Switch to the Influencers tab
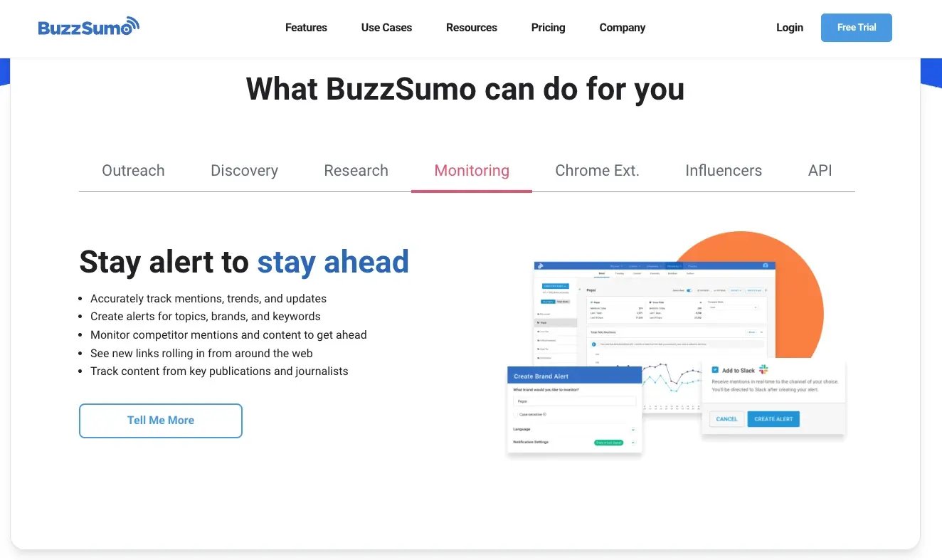Screen dimensions: 942x560 pos(724,171)
